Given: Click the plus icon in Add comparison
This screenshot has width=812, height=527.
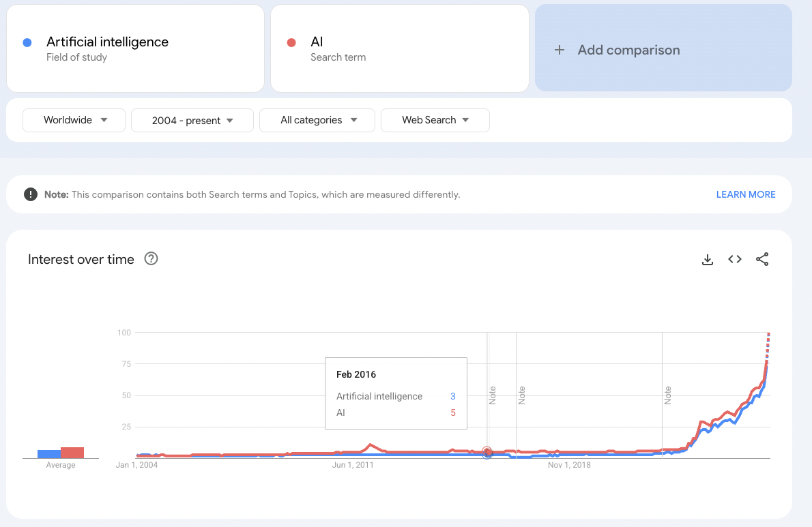Looking at the screenshot, I should click(560, 50).
